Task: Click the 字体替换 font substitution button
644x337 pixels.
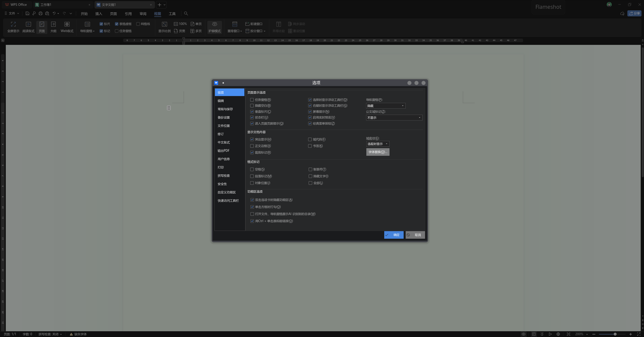Action: [377, 152]
